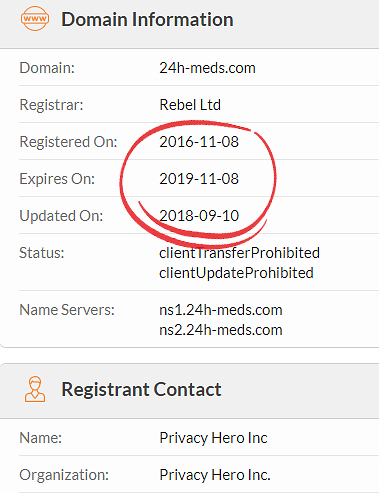
Task: Click the Updated On label
Action: click(61, 216)
